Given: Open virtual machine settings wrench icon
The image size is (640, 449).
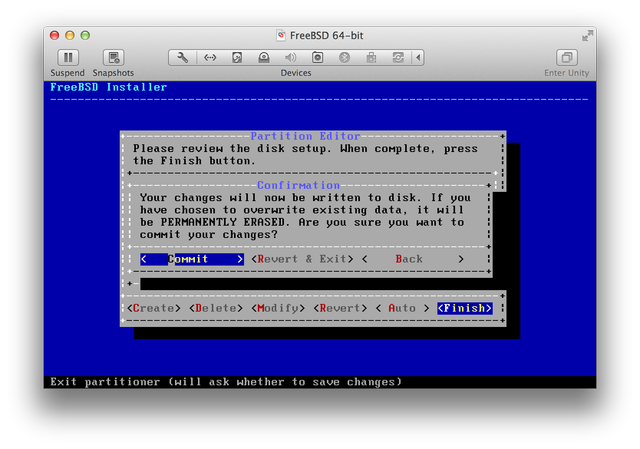Looking at the screenshot, I should coord(182,58).
